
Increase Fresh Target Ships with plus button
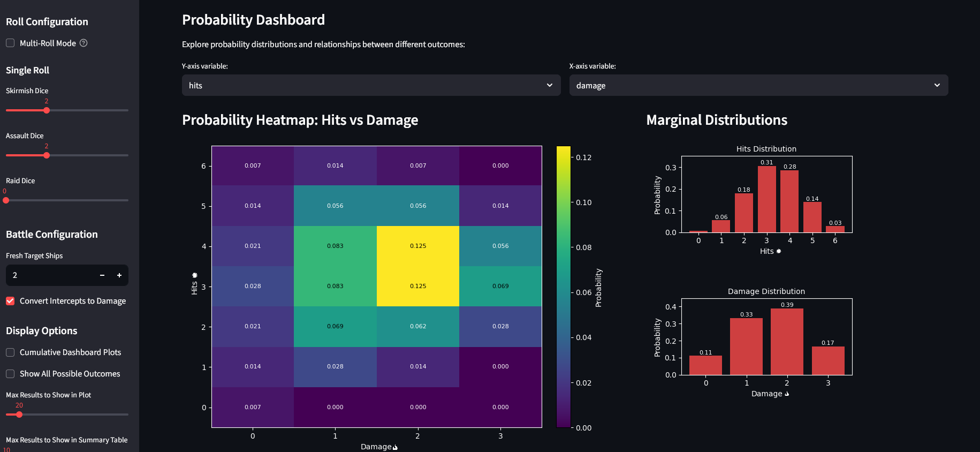[x=119, y=275]
